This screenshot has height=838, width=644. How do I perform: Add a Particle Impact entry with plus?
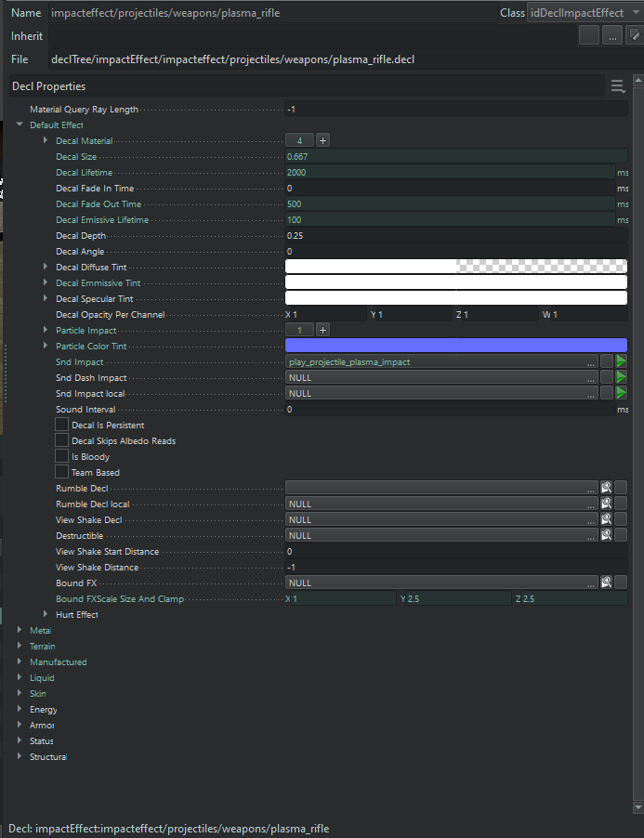pos(322,331)
